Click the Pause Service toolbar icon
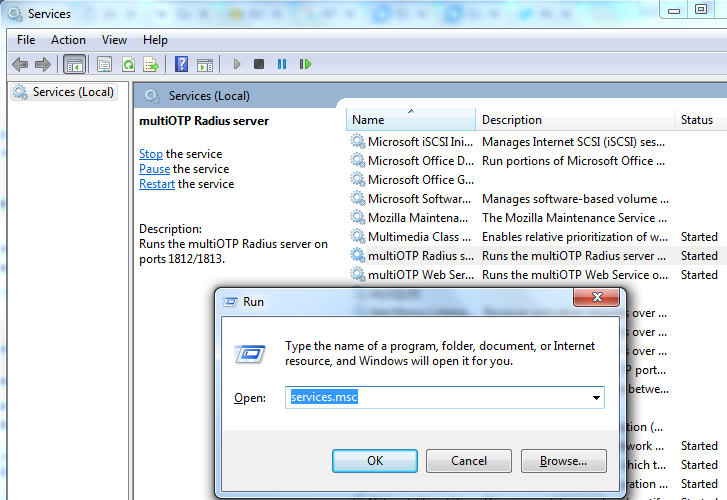Screen dimensions: 727x500 click(281, 64)
